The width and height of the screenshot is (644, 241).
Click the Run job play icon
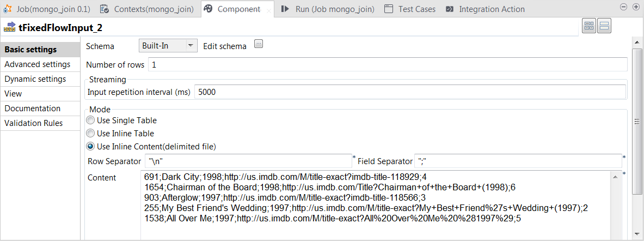point(285,9)
